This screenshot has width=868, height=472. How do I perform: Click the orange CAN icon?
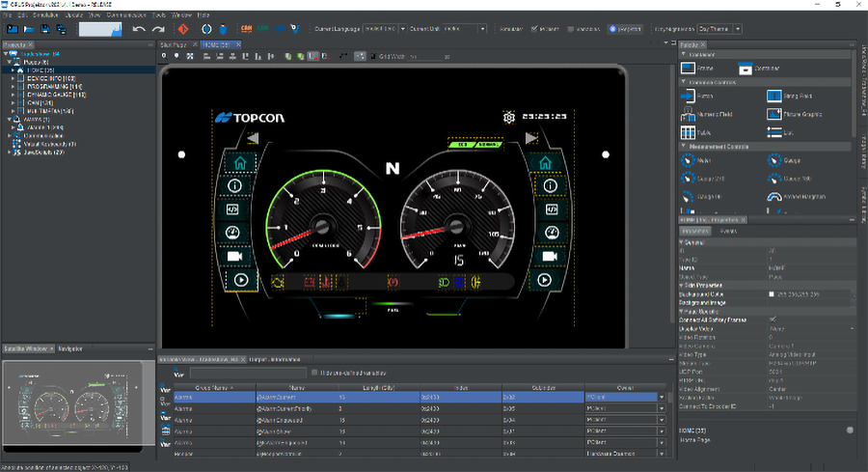[x=247, y=28]
